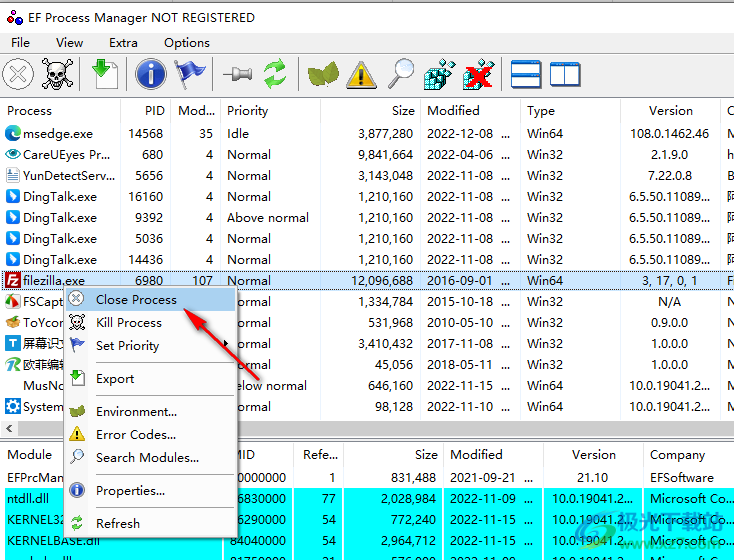Sort by the Type column header
The height and width of the screenshot is (560, 734).
pyautogui.click(x=571, y=111)
